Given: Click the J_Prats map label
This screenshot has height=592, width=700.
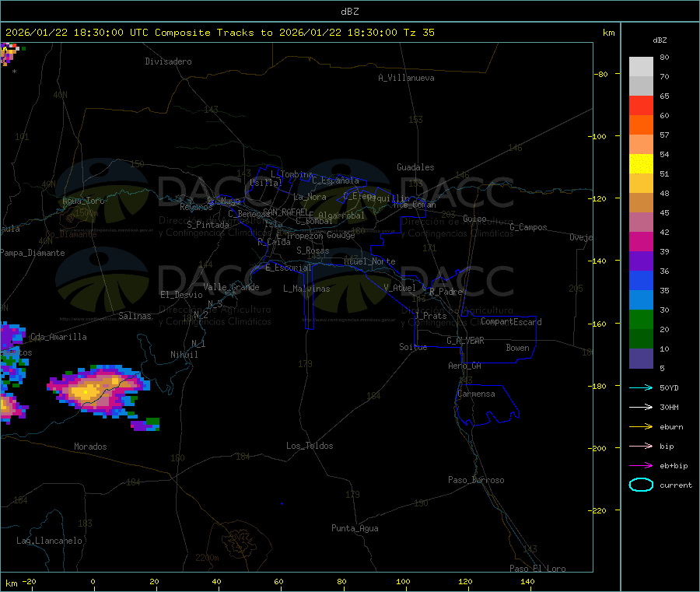Looking at the screenshot, I should [430, 316].
